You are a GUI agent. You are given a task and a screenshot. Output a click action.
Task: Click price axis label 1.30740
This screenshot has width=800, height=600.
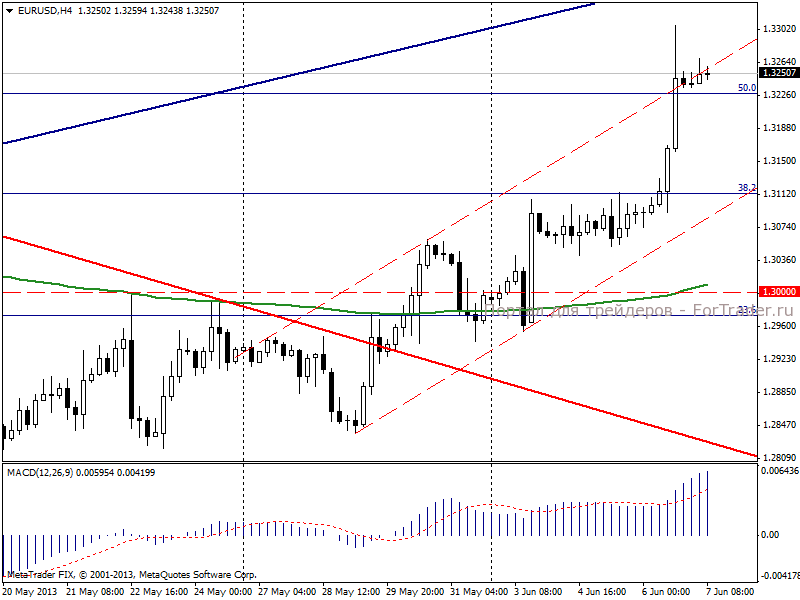click(779, 227)
